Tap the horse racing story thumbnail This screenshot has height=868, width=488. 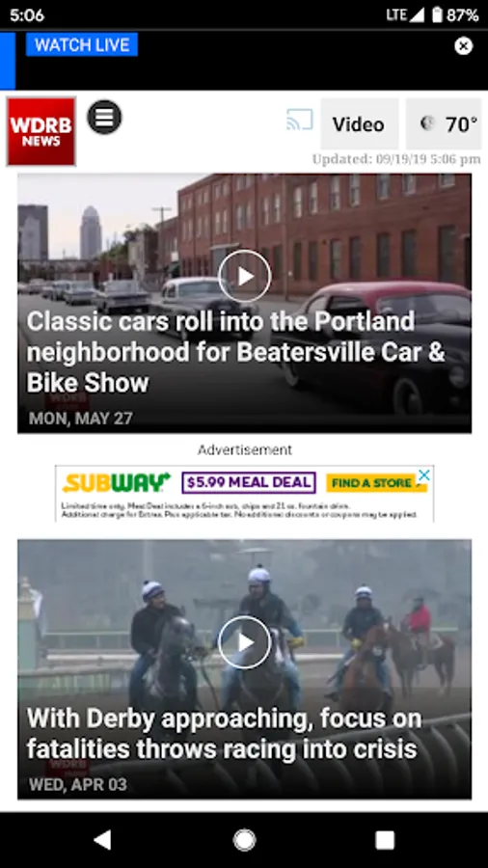pos(245,668)
